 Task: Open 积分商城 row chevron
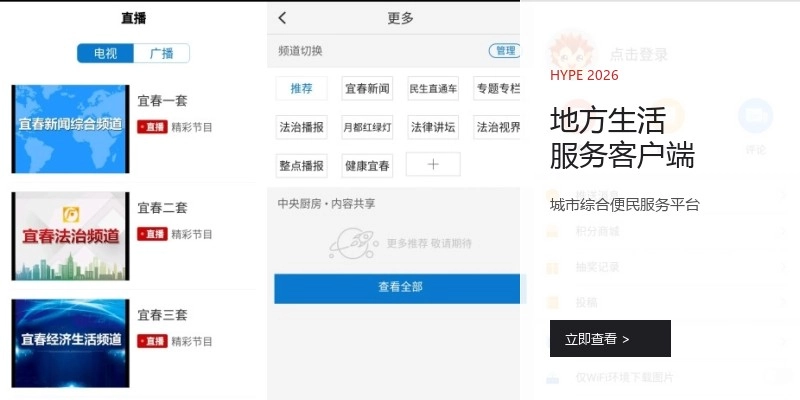click(783, 231)
